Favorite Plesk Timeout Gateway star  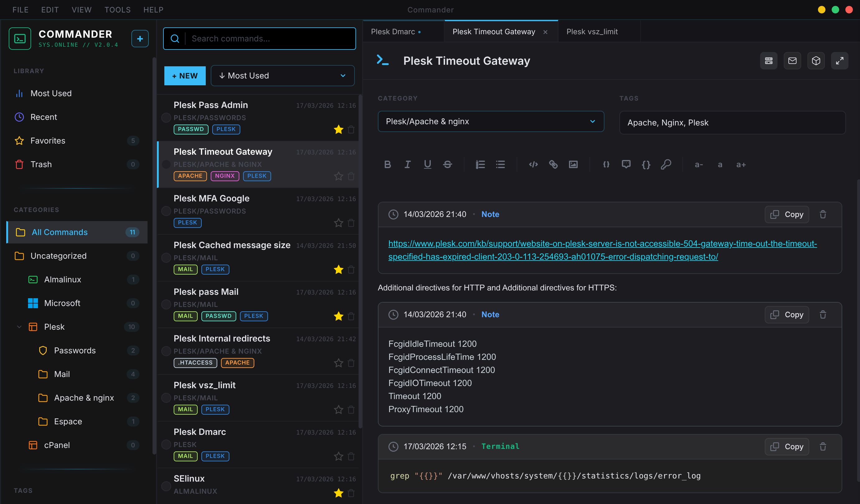pos(338,177)
